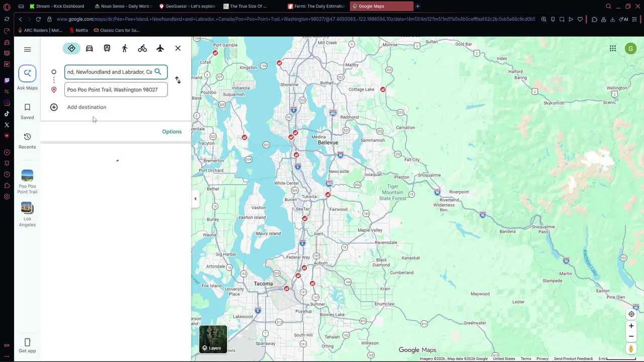Open route Options
This screenshot has width=644, height=362.
point(172,132)
